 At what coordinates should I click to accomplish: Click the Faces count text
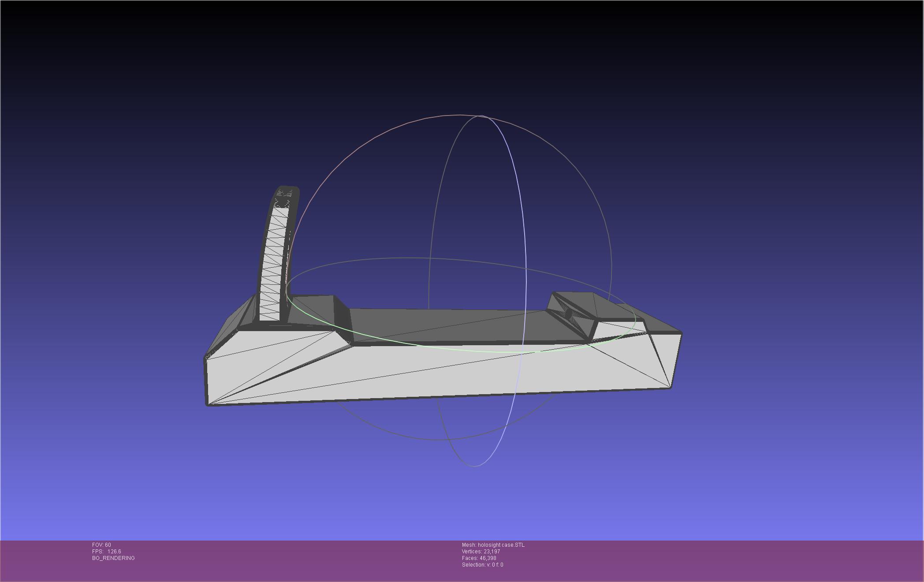click(x=479, y=558)
